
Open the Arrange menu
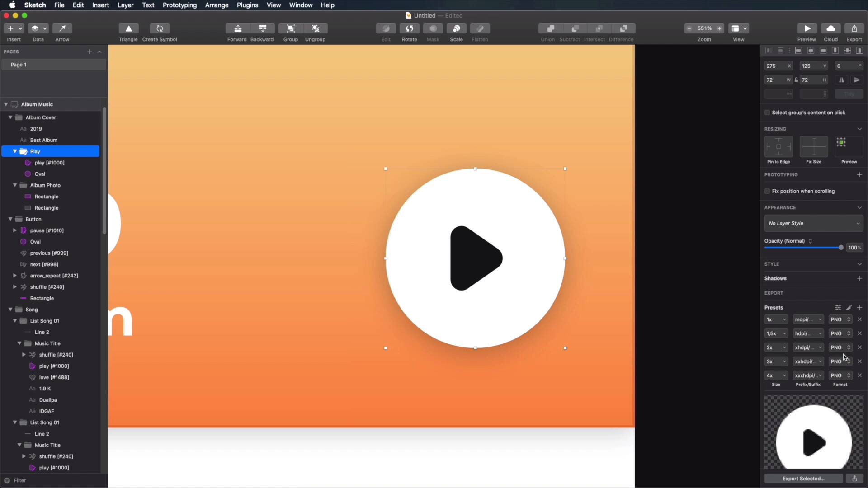pyautogui.click(x=217, y=5)
